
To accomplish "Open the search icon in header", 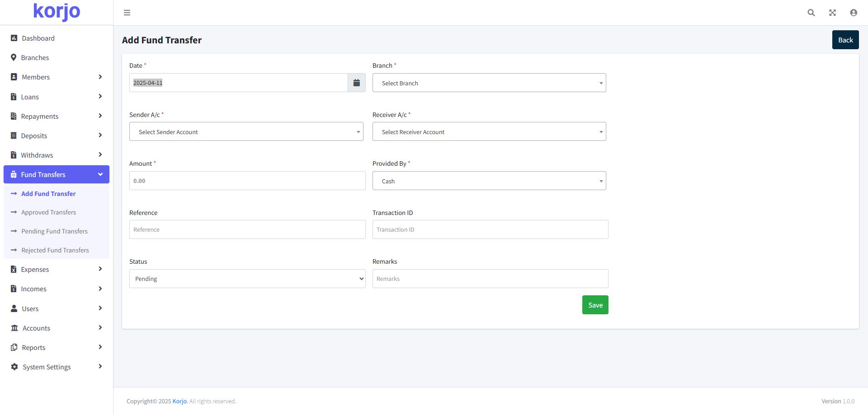I will (x=811, y=13).
